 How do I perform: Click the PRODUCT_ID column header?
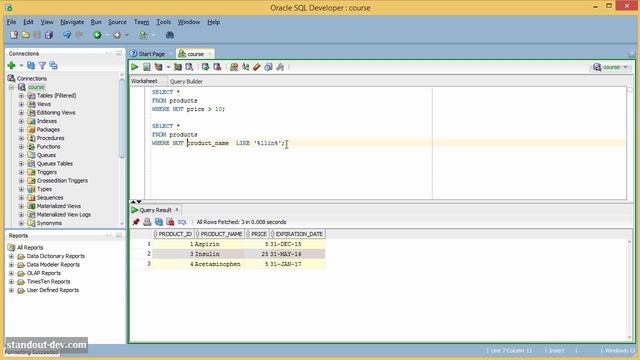[173, 234]
